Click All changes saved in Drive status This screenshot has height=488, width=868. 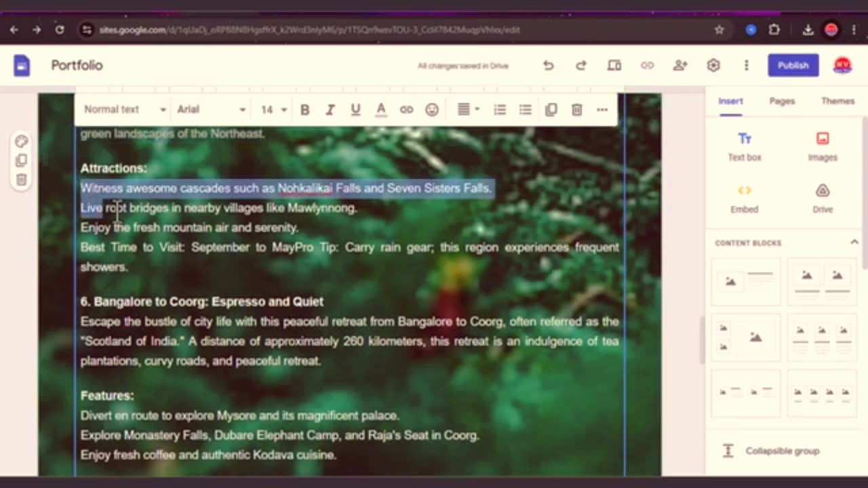[462, 66]
